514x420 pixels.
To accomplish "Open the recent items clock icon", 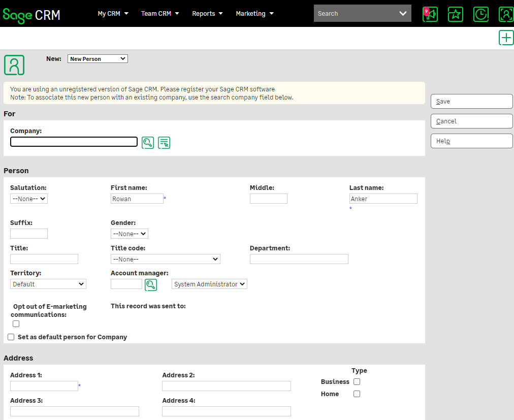I will pyautogui.click(x=481, y=14).
